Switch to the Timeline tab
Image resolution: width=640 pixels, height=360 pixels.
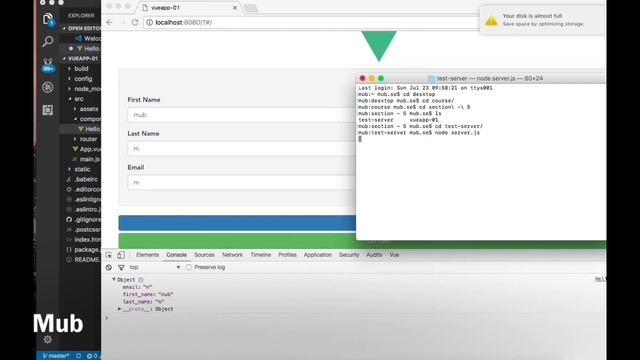[x=260, y=255]
